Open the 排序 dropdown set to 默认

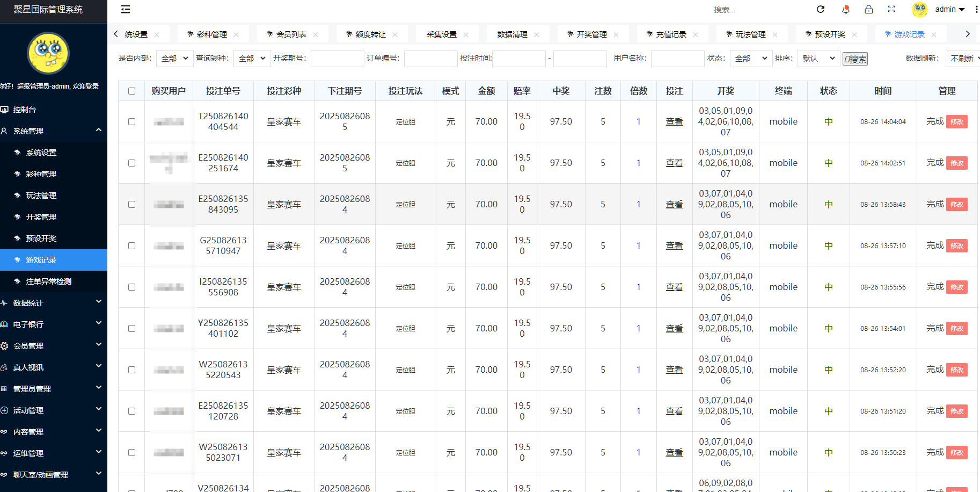tap(818, 58)
